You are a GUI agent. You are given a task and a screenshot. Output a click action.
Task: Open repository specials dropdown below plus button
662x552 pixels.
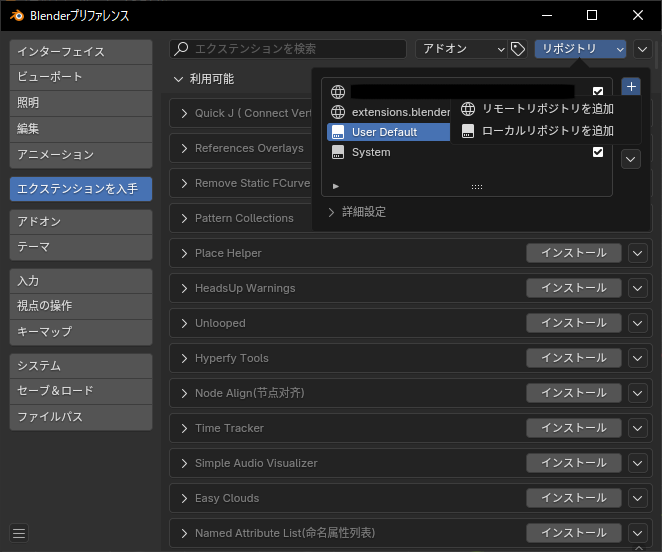631,159
